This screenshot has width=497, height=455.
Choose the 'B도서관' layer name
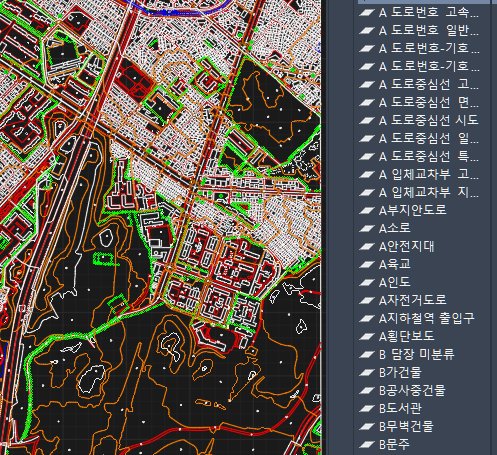400,409
